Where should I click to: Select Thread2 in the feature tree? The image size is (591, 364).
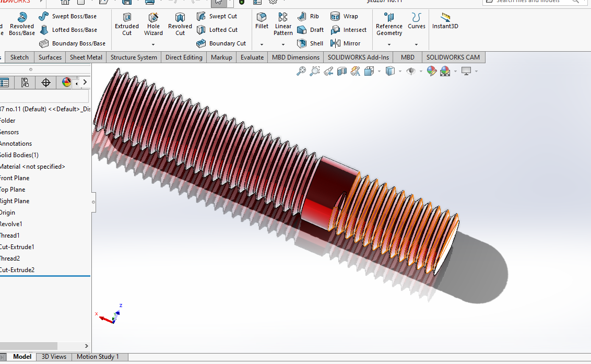tap(10, 259)
